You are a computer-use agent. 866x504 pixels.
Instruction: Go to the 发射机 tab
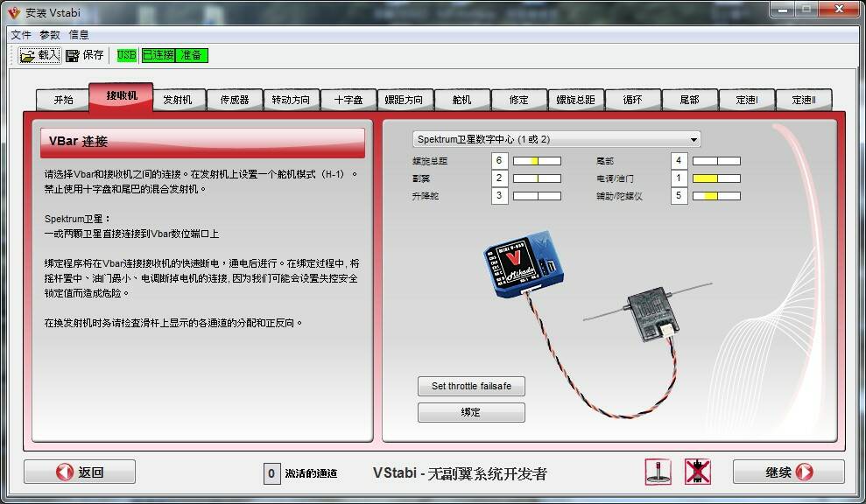click(x=178, y=100)
